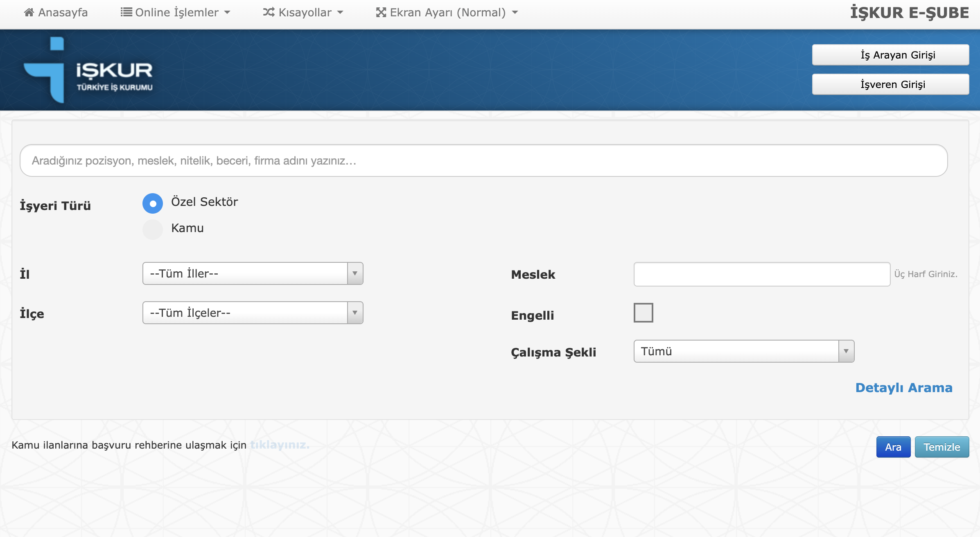Screen dimensions: 980x537
Task: Open the Tümü work type dropdown
Action: [736, 351]
